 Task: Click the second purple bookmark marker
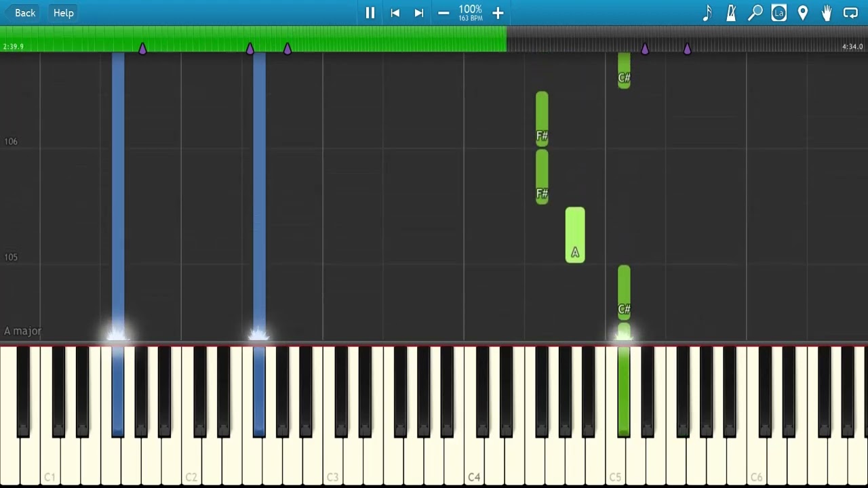pyautogui.click(x=250, y=49)
